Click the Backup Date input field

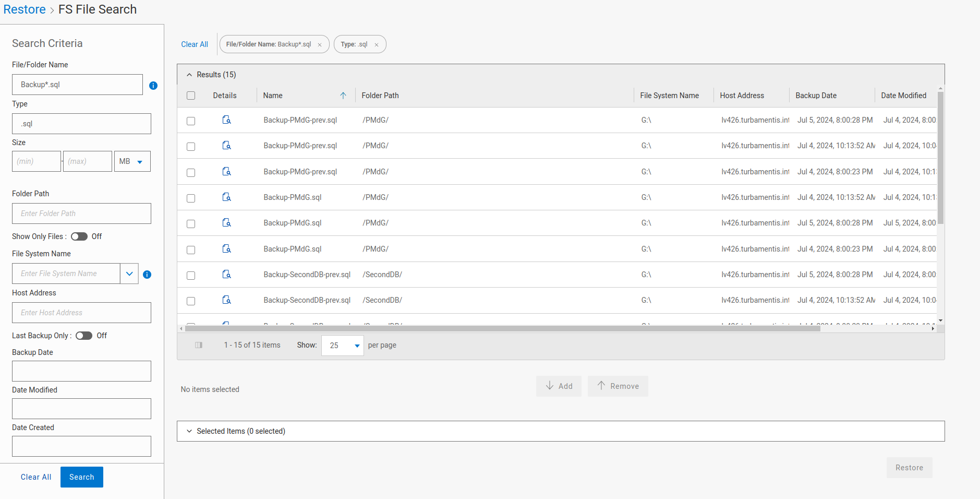click(81, 371)
